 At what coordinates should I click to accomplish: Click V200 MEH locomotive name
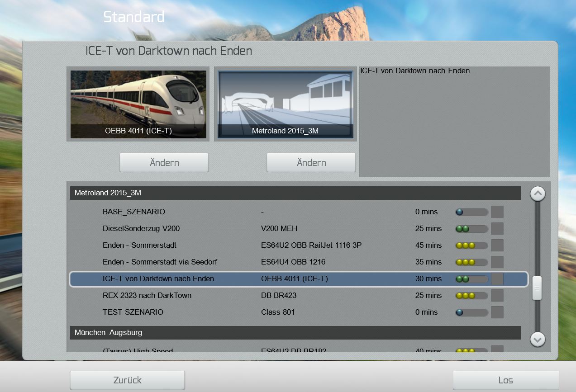coord(279,228)
